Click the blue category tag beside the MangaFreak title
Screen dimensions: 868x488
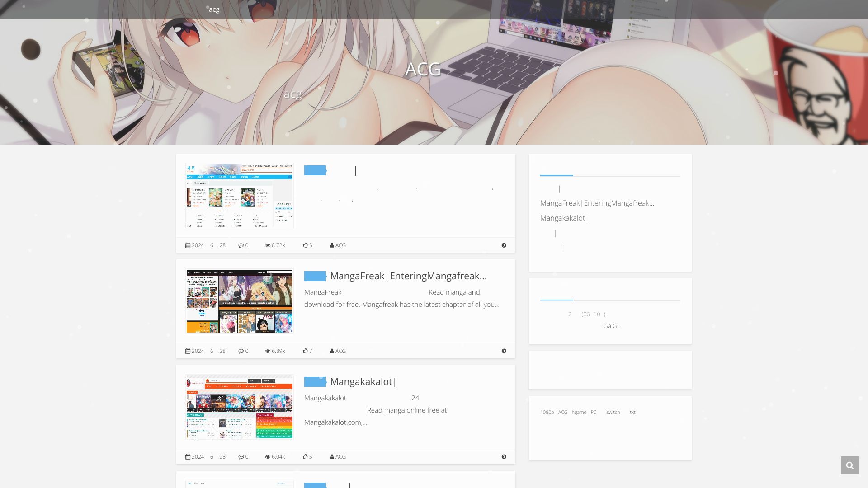pyautogui.click(x=315, y=276)
